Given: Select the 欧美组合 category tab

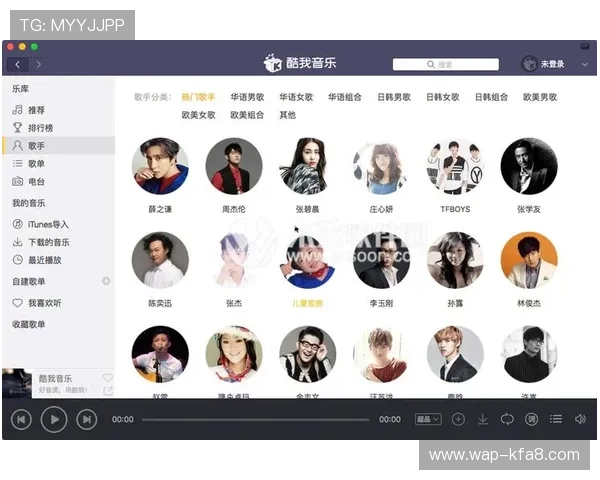Looking at the screenshot, I should (247, 115).
